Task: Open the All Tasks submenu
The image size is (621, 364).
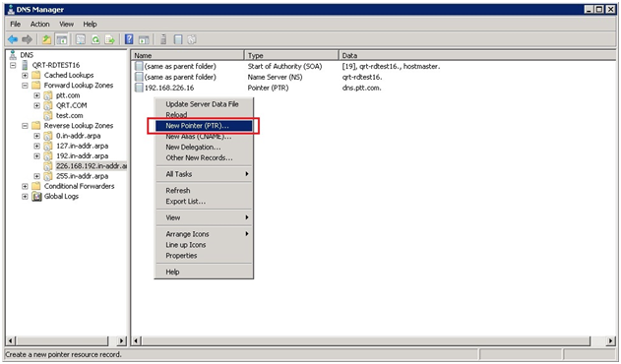Action: pos(204,174)
